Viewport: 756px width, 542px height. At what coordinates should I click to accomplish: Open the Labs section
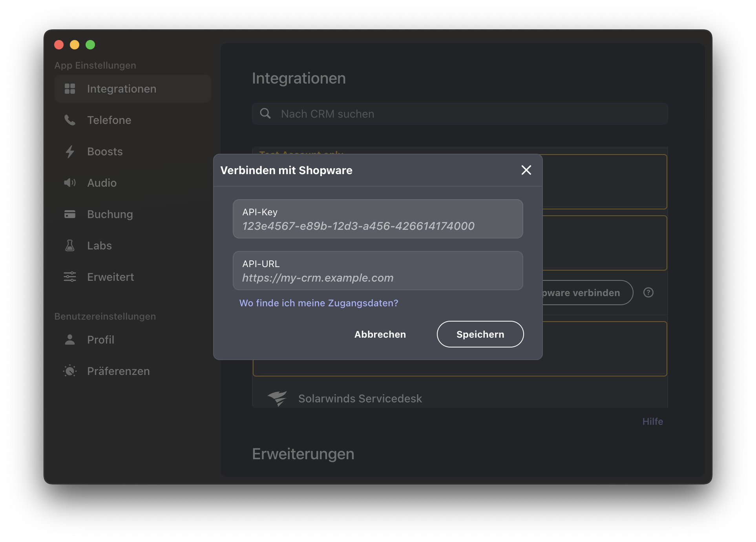click(133, 246)
